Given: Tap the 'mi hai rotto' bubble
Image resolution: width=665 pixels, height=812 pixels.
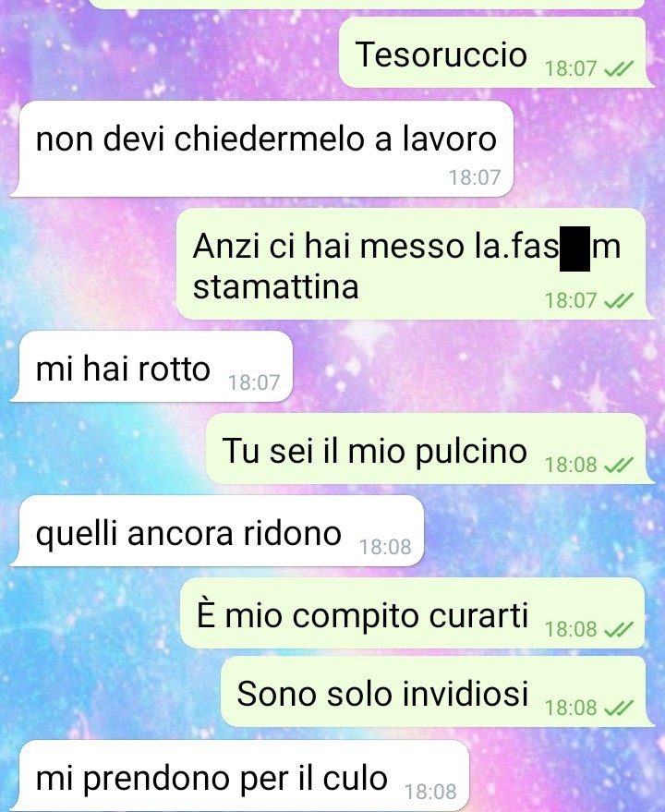Looking at the screenshot, I should coord(152,367).
